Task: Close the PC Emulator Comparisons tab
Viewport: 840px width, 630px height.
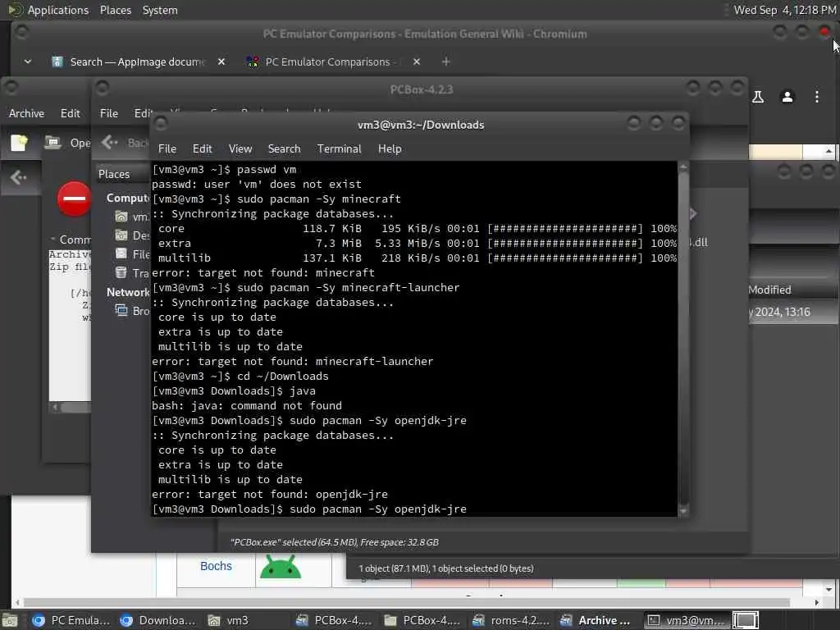Action: 416,62
